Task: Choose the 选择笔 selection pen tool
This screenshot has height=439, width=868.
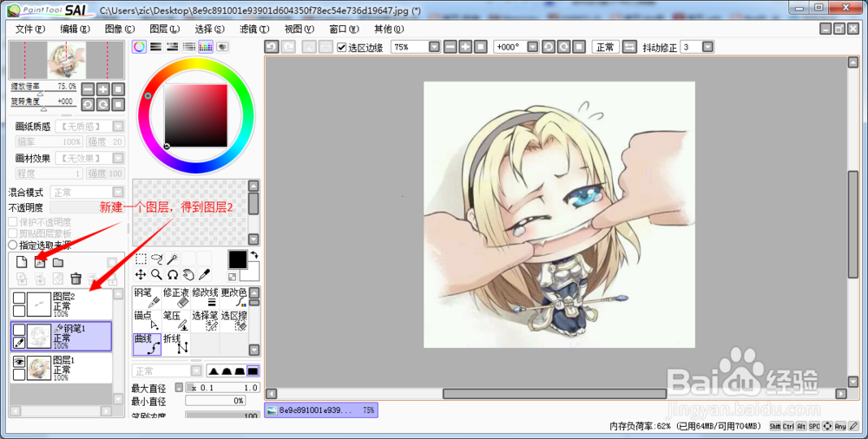Action: (205, 321)
